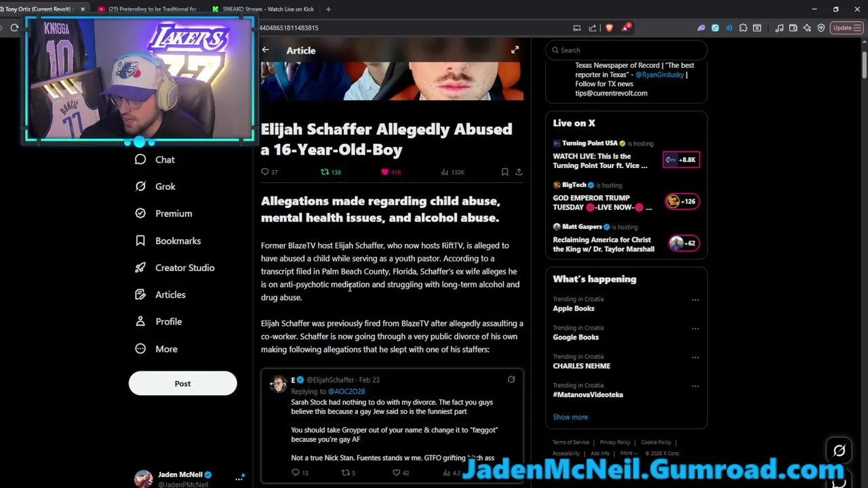Viewport: 868px width, 488px height.
Task: Repost the article showing 136 reposts
Action: tap(331, 172)
